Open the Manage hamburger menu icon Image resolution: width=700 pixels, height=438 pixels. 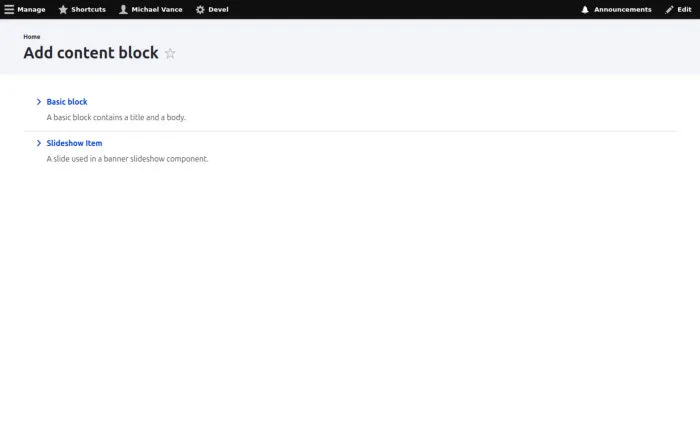click(x=9, y=9)
